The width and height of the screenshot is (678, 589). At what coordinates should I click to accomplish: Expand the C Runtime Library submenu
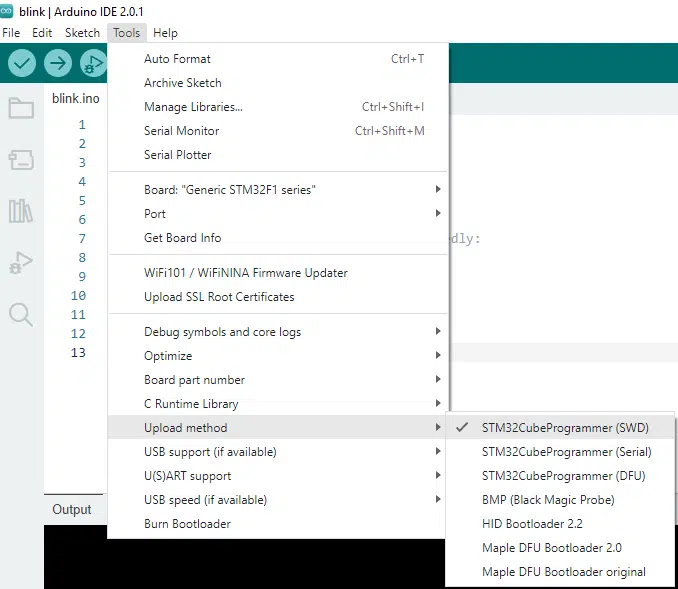tap(278, 403)
